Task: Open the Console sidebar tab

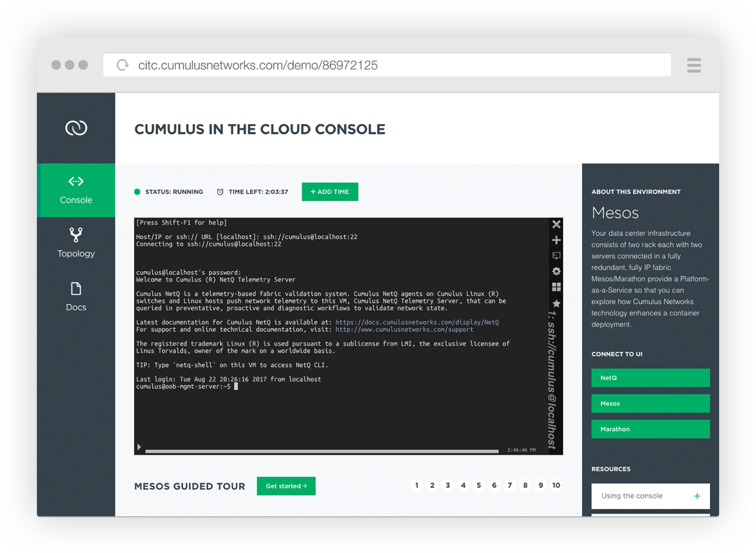Action: click(x=76, y=190)
